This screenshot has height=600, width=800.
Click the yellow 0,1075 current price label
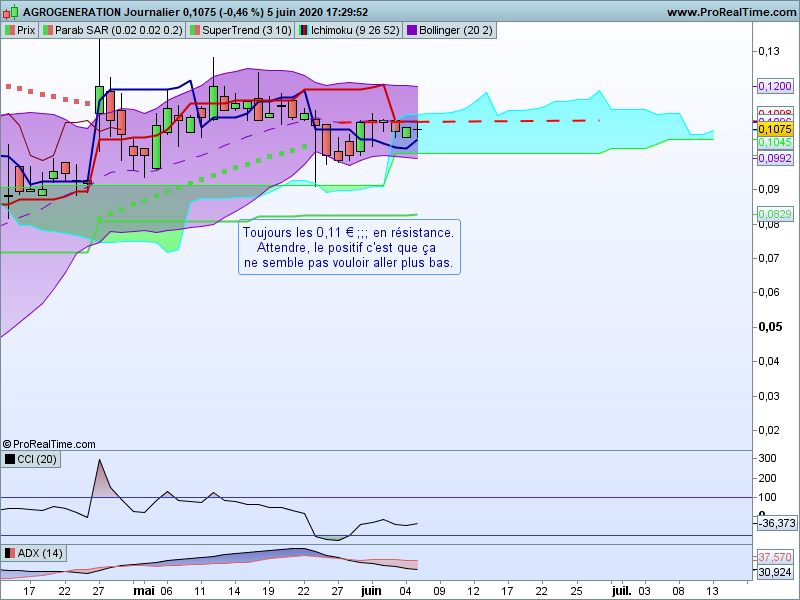coord(774,129)
